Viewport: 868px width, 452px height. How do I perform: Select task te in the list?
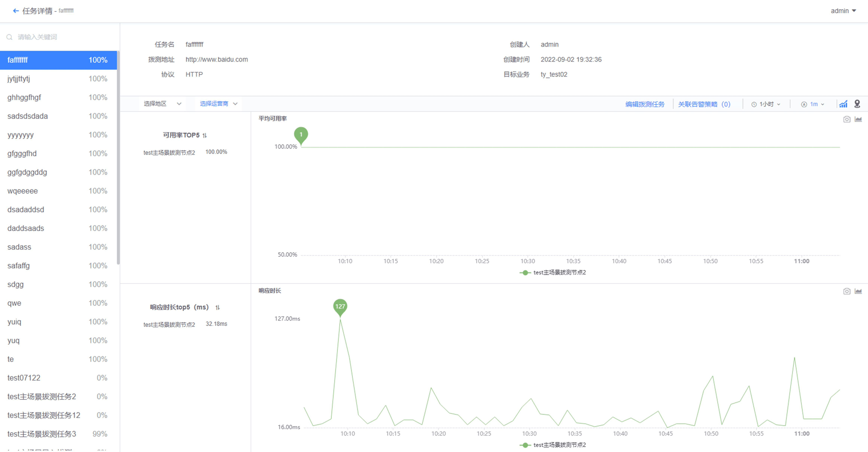point(58,359)
